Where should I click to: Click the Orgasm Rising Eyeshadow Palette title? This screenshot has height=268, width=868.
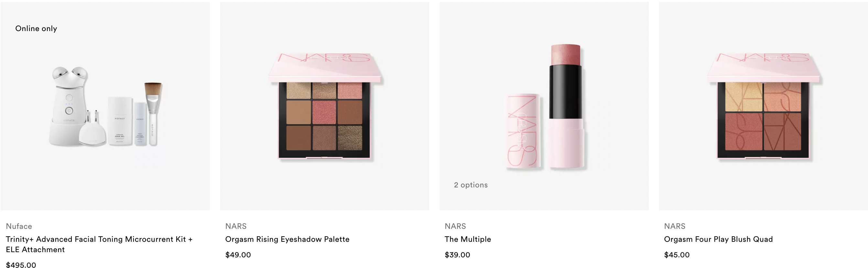pyautogui.click(x=287, y=239)
